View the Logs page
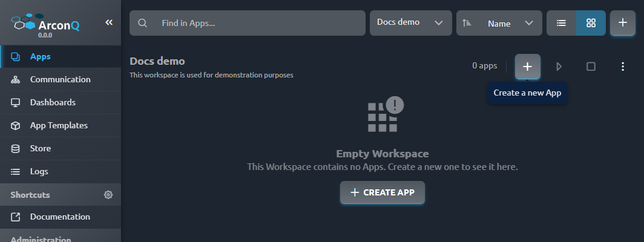This screenshot has height=242, width=644. click(61, 171)
